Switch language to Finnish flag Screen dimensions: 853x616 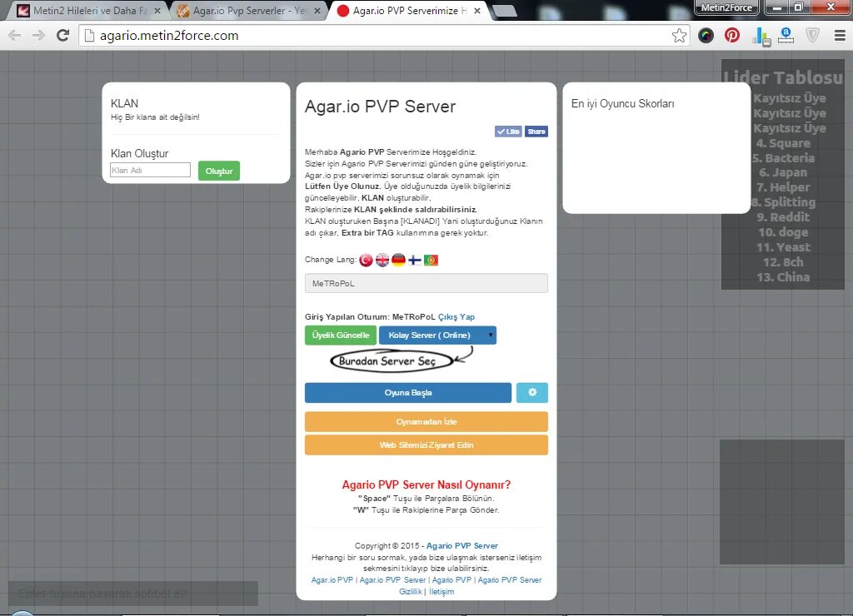tap(415, 261)
